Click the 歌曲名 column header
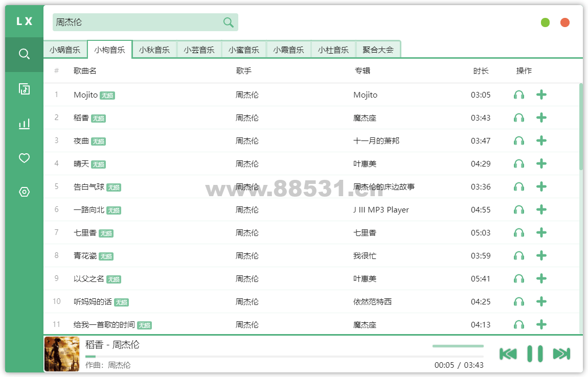The image size is (588, 377). (85, 71)
